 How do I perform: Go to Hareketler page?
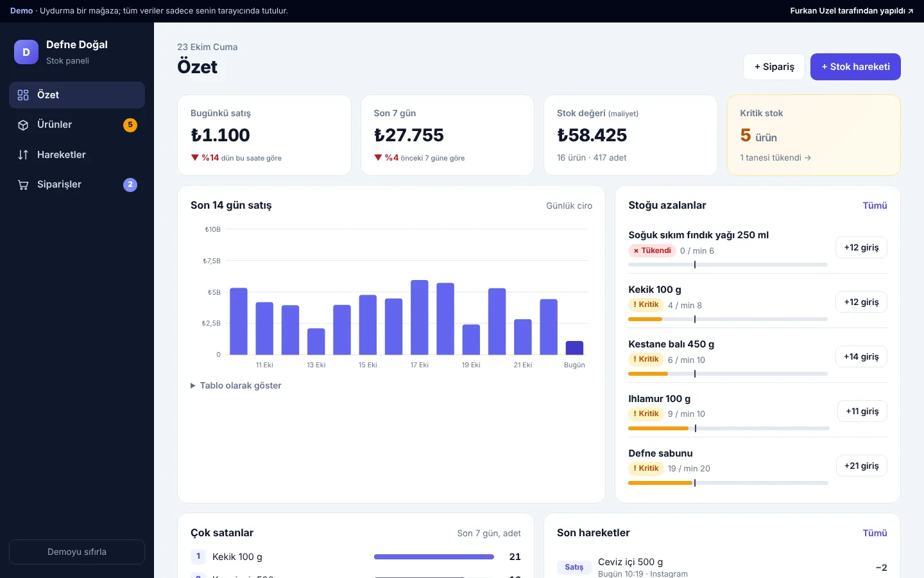[x=77, y=155]
